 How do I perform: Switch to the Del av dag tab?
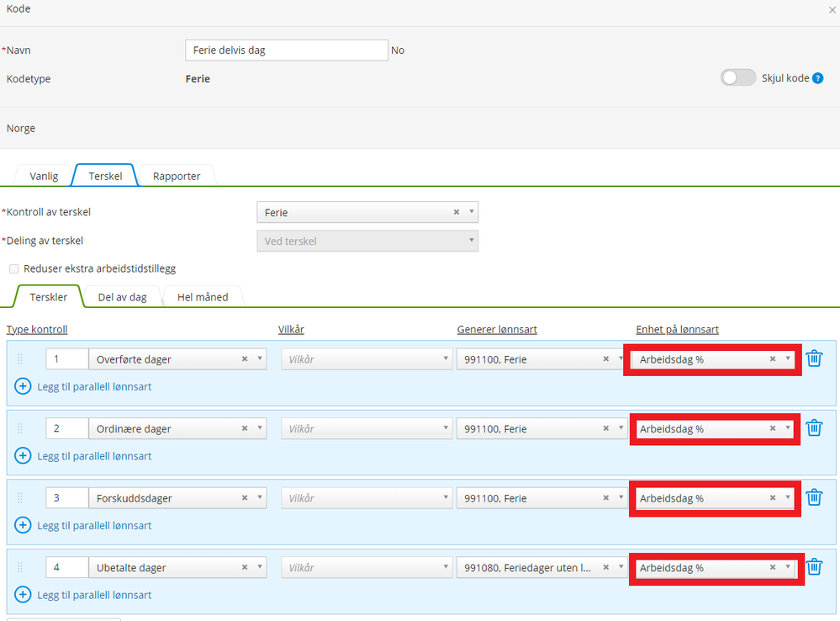[x=122, y=297]
